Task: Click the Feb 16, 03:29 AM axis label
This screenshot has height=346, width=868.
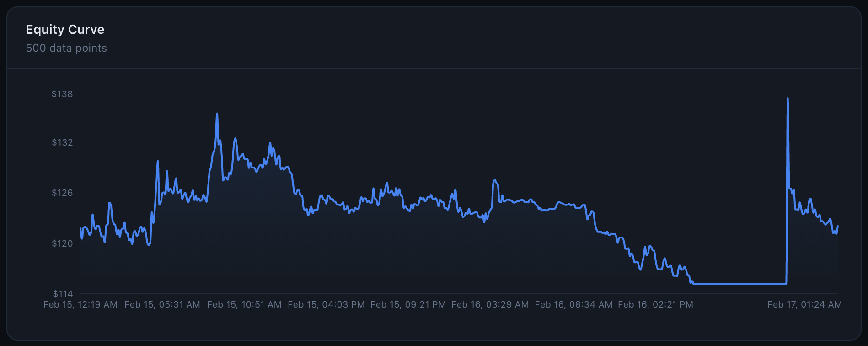Action: tap(490, 304)
